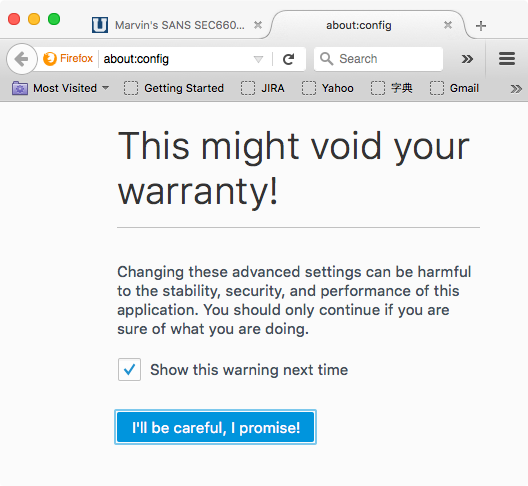This screenshot has width=528, height=486.
Task: Click into the Search field
Action: (x=378, y=59)
